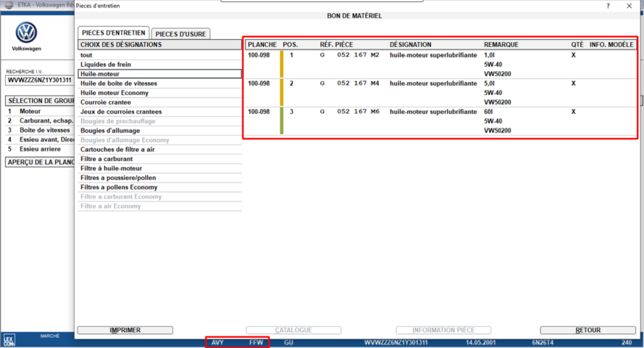644x348 pixels.
Task: Click the VIN search input field
Action: coord(40,80)
